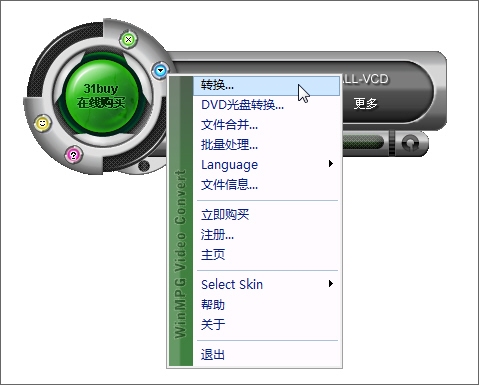Click the ALL-VCD format button
The image size is (479, 385).
(365, 79)
